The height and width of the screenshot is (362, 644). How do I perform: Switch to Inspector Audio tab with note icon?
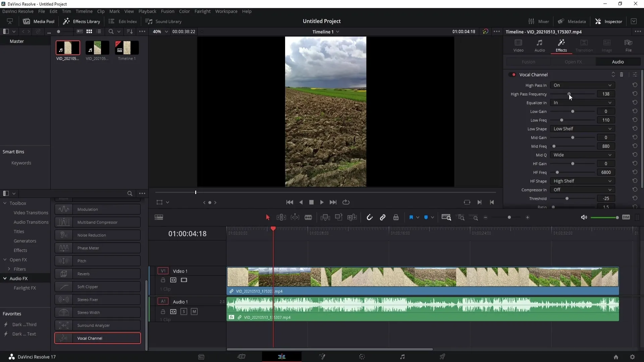coord(540,45)
